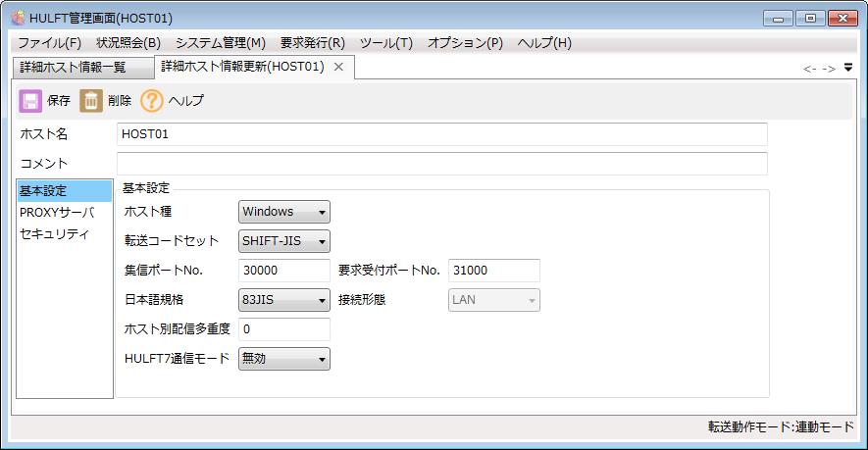Click the trash can delete icon
This screenshot has width=868, height=450.
tap(91, 101)
